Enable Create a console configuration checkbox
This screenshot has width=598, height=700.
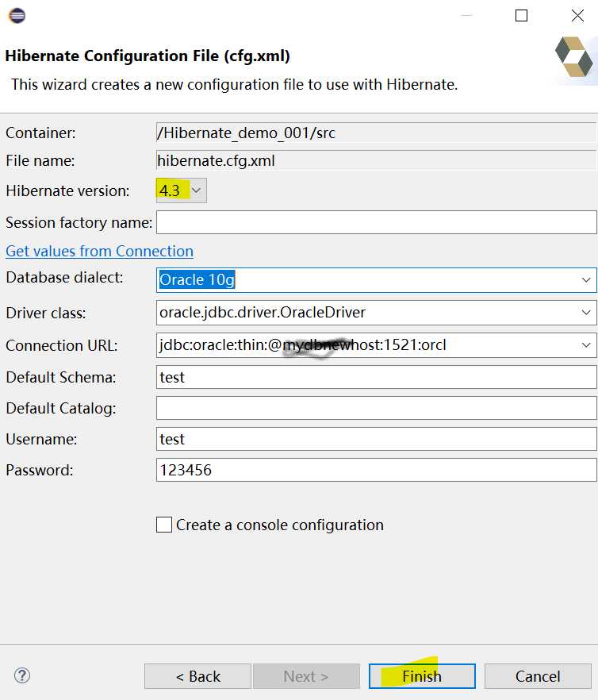[x=164, y=525]
